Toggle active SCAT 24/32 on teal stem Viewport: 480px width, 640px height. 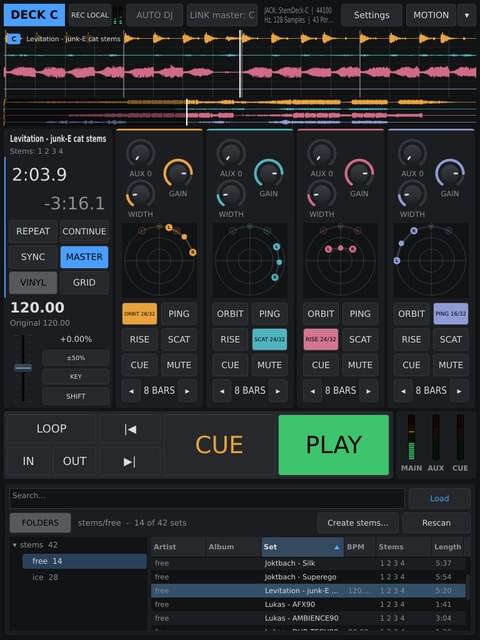tap(269, 340)
